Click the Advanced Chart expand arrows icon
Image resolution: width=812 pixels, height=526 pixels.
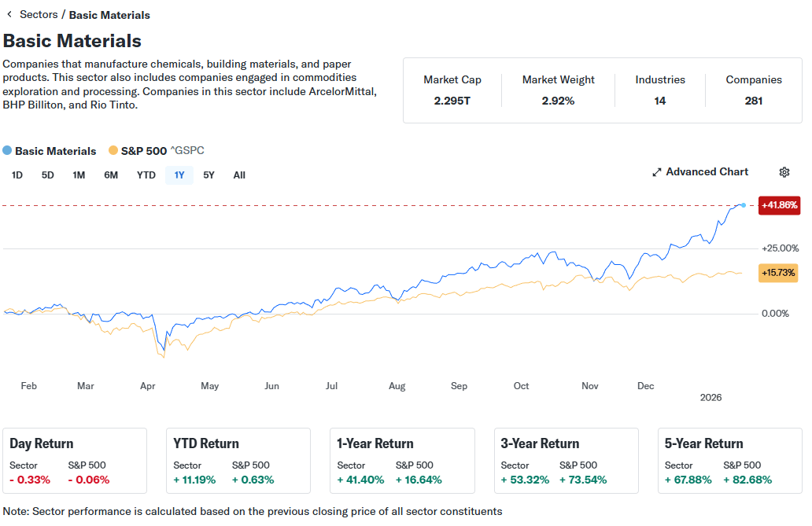657,172
